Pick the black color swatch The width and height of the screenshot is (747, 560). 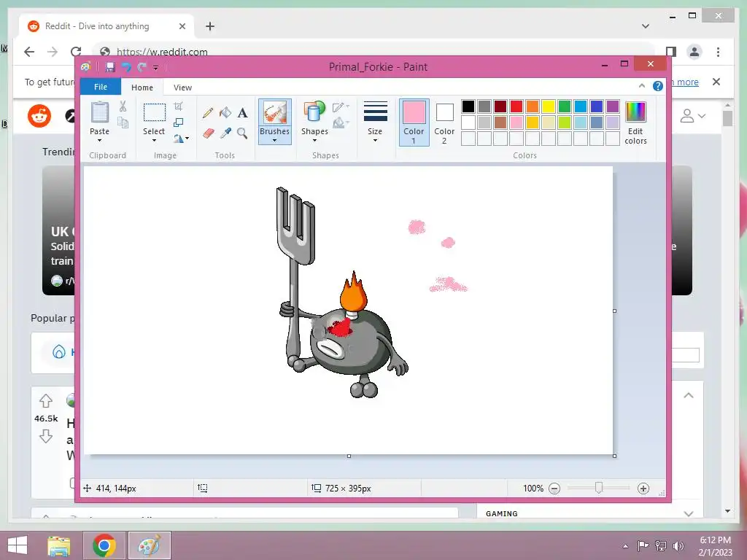point(468,106)
